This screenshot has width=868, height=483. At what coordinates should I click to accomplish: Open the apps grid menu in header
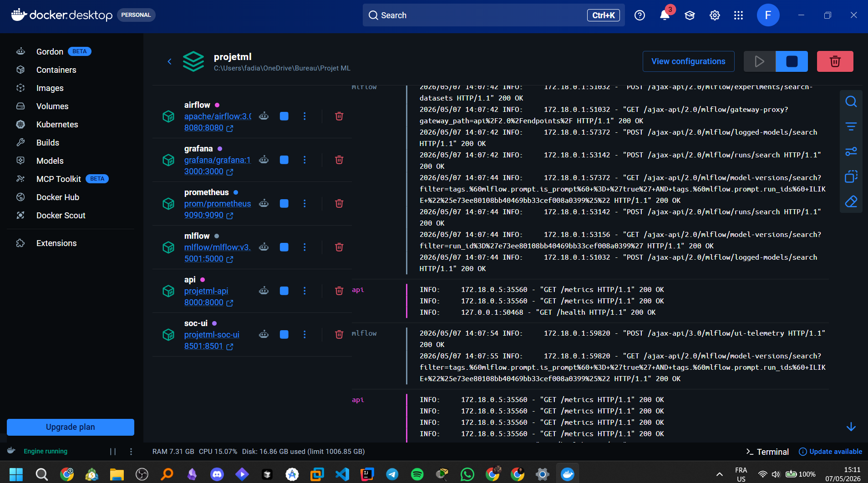(x=738, y=15)
